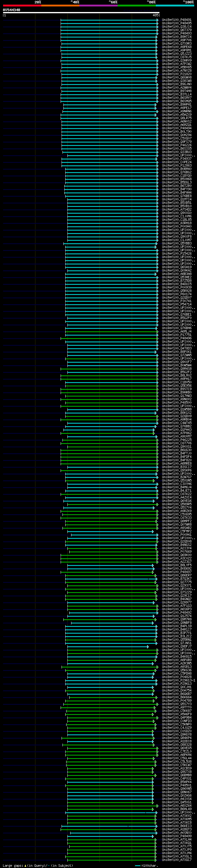Select the UniRef100_Q6VEG6 label

[x=176, y=501]
